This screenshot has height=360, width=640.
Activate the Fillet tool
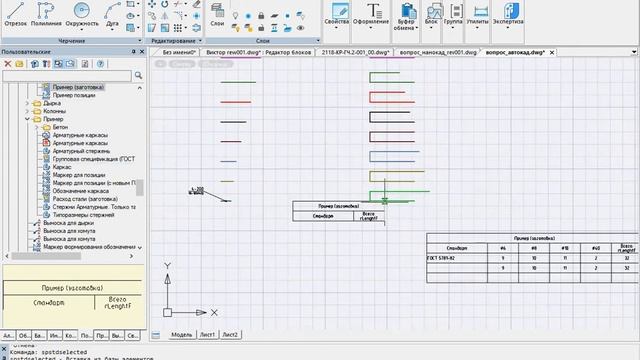pyautogui.click(x=178, y=16)
